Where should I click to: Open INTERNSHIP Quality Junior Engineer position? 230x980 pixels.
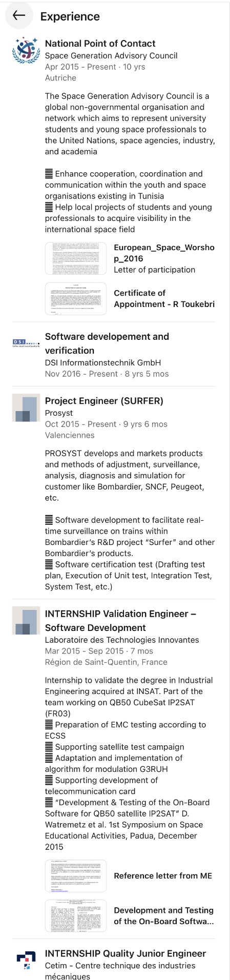[x=126, y=953]
